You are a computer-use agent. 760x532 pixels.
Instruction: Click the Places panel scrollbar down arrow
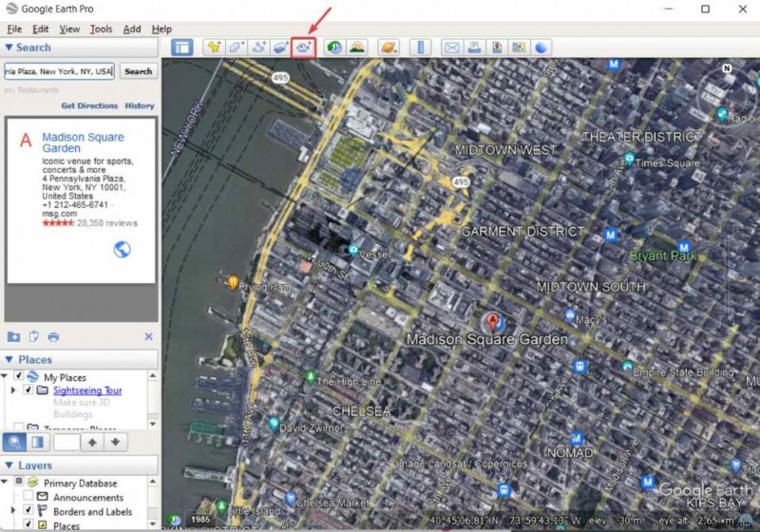pos(153,424)
